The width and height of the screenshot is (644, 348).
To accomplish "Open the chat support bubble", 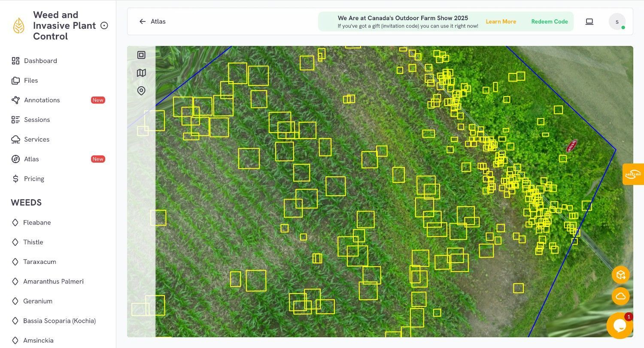I will point(620,326).
